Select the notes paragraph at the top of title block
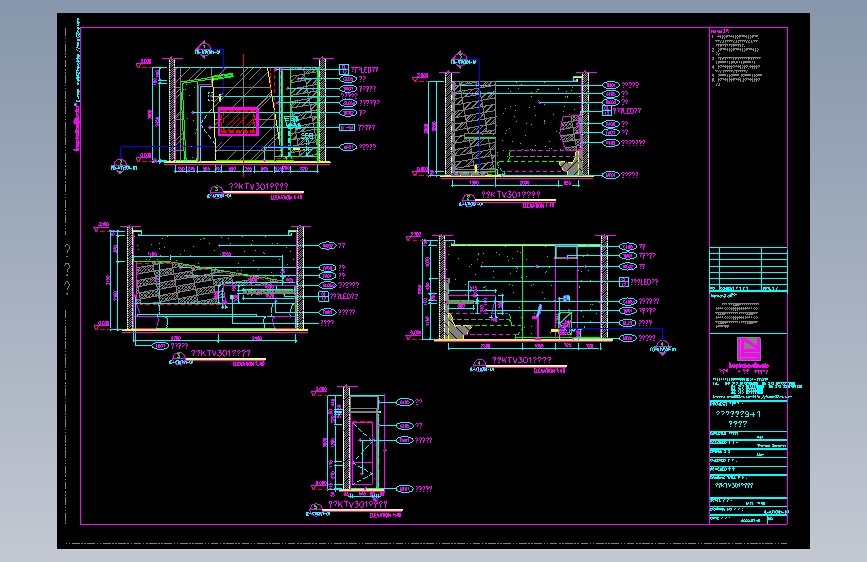Screen dimensions: 867x562 tap(736, 58)
